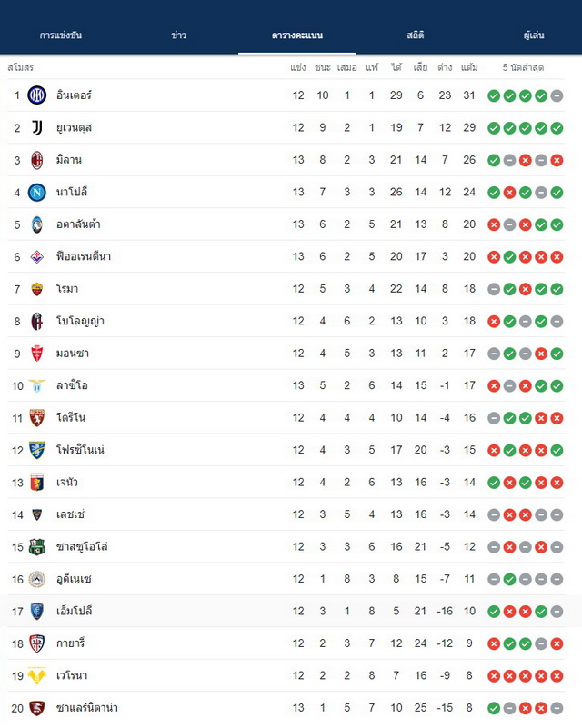The image size is (582, 728).
Task: Click the Lazio eagle badge
Action: 37,385
